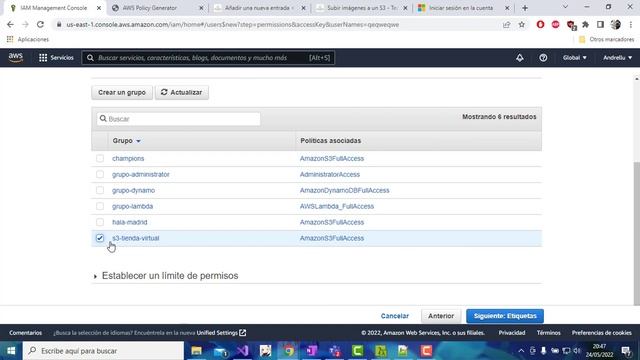Open OneNote from the taskbar

point(311,351)
